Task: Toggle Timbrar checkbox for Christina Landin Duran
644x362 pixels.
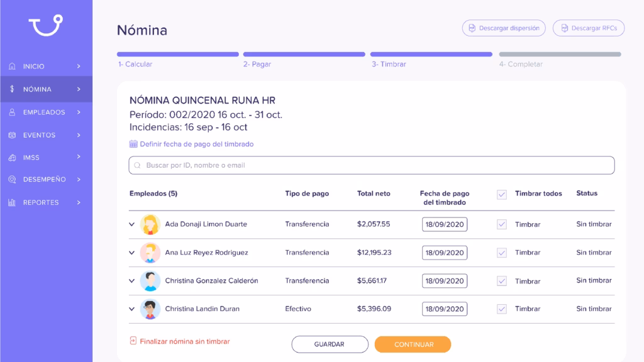Action: [501, 309]
